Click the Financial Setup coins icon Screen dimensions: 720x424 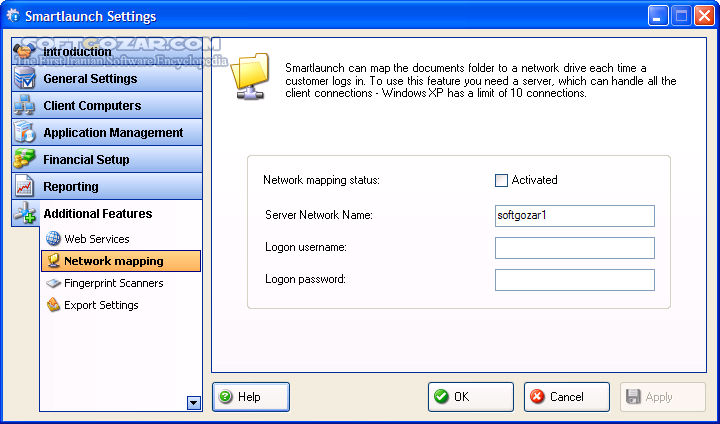click(x=24, y=159)
